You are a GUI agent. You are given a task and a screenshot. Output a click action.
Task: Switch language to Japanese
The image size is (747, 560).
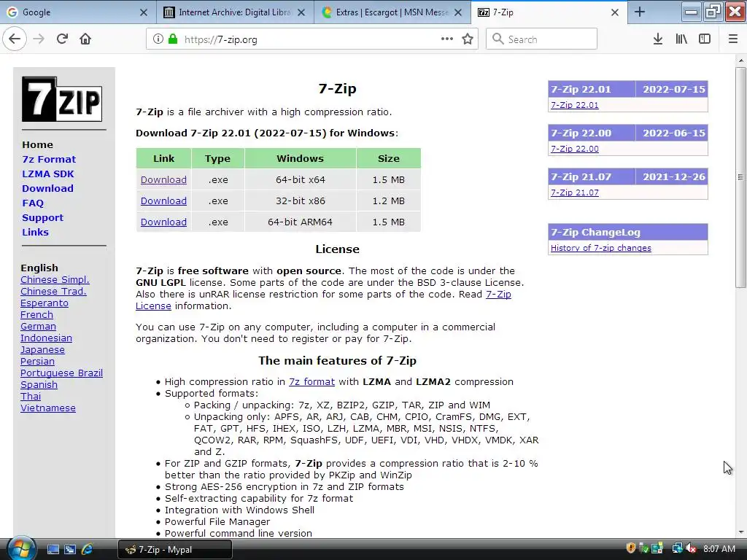42,350
